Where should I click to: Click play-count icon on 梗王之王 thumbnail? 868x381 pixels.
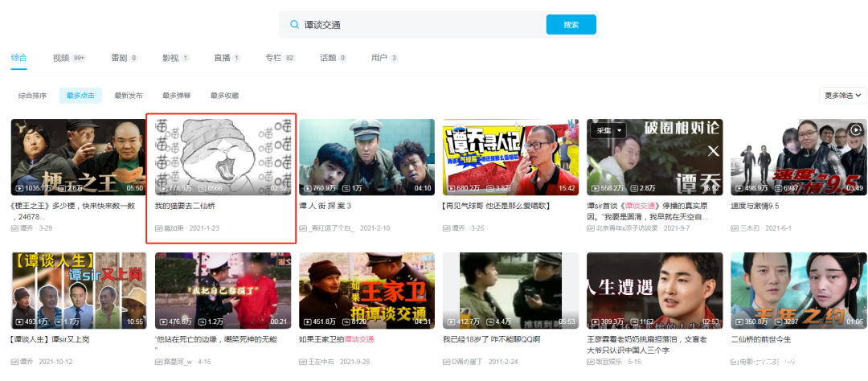click(19, 188)
